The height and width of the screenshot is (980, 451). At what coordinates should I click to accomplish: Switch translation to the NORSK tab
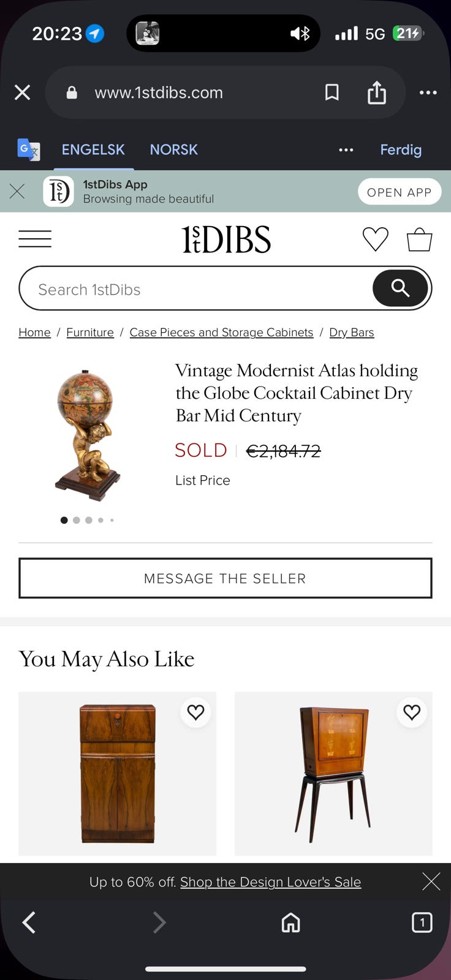click(x=174, y=149)
